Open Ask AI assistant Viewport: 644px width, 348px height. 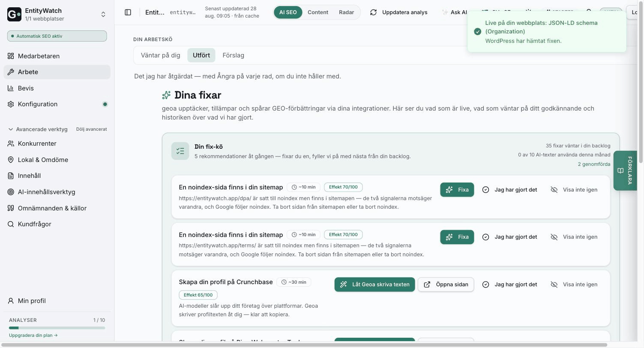[x=454, y=12]
